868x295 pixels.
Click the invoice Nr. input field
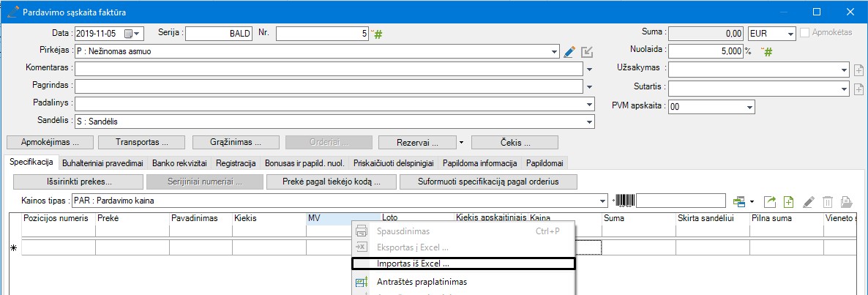[x=322, y=34]
